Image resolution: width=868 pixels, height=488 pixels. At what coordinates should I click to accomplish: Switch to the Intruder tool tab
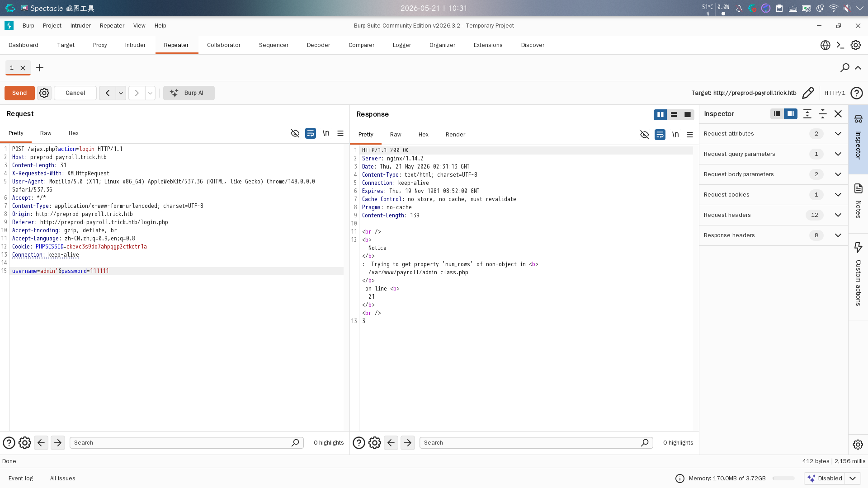135,45
